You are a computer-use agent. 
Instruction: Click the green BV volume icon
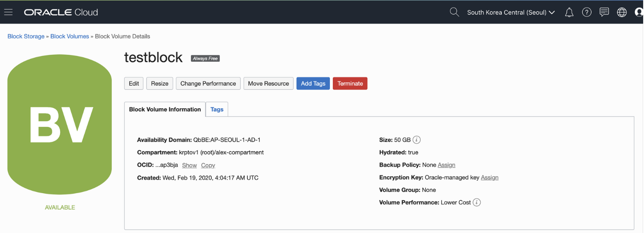coord(60,124)
